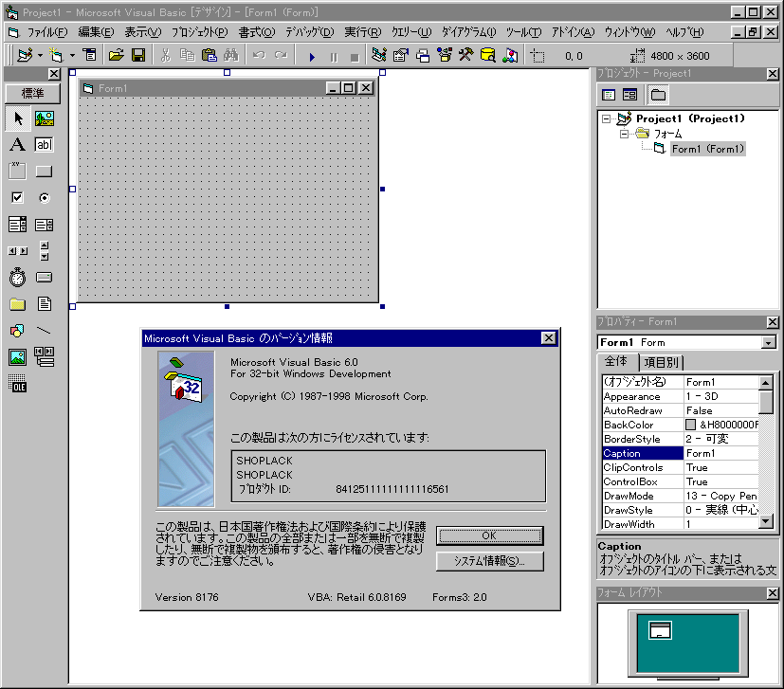The image size is (784, 689).
Task: Select the ListBox control tool
Action: point(44,225)
